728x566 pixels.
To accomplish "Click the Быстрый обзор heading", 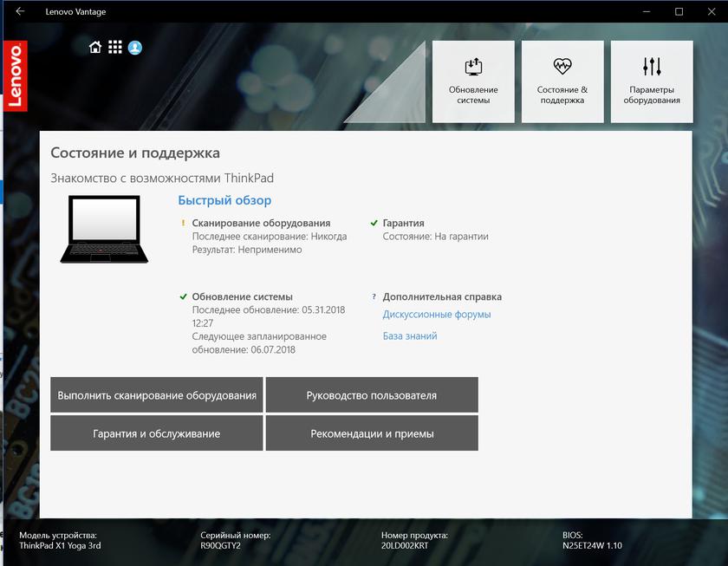I will pos(224,201).
